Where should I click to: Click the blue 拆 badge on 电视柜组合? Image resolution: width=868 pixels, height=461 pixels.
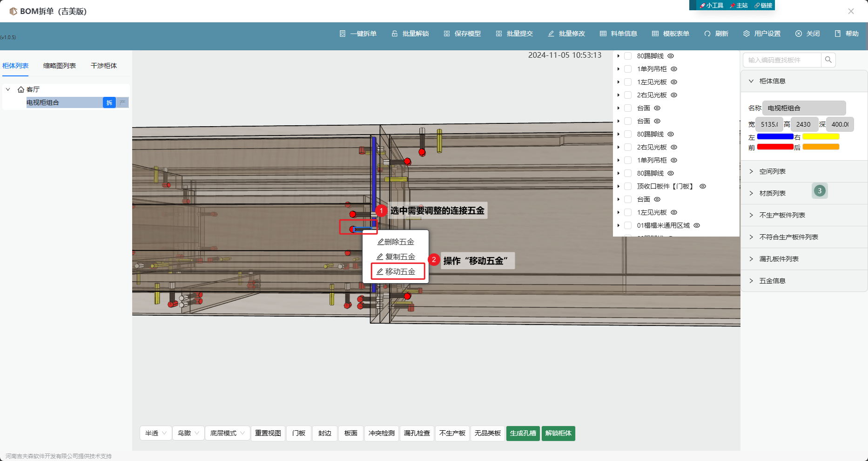click(x=109, y=102)
